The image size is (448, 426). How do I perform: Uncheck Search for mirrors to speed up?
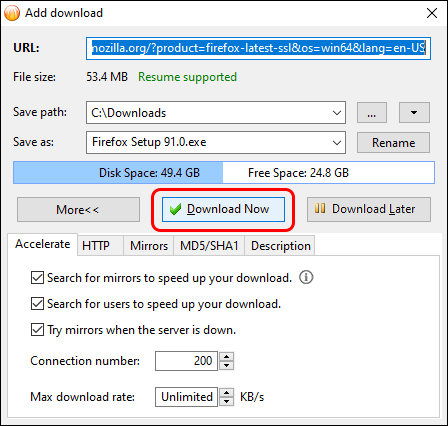tap(37, 278)
